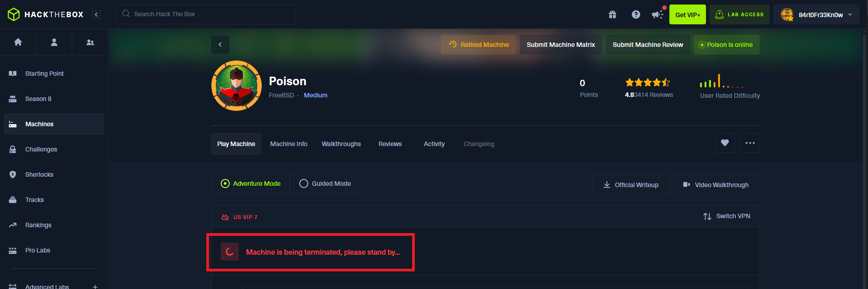This screenshot has width=868, height=289.
Task: Open the three-dot more options menu
Action: (x=750, y=143)
